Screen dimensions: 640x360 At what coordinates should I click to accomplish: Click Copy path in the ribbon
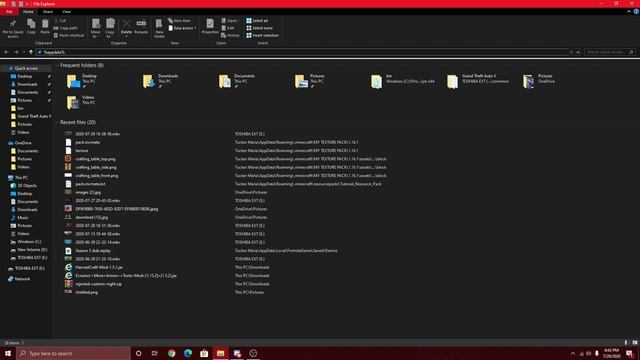(x=65, y=28)
